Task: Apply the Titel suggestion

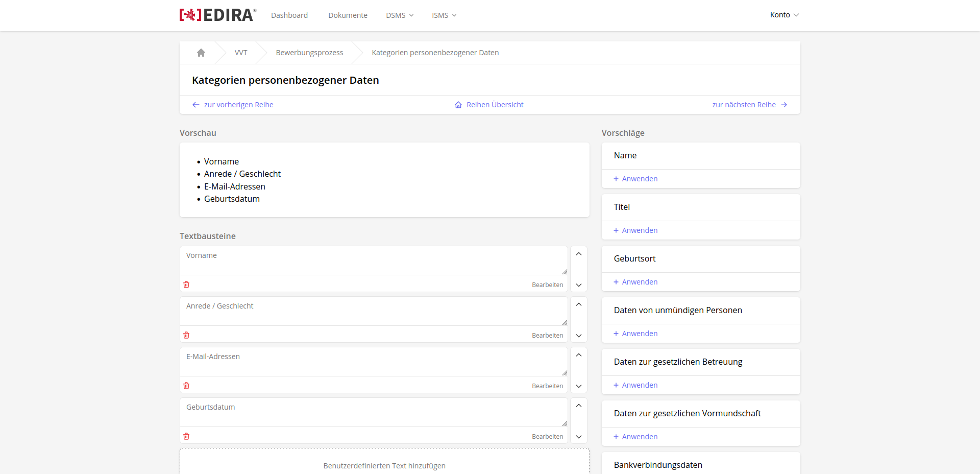Action: pyautogui.click(x=635, y=230)
